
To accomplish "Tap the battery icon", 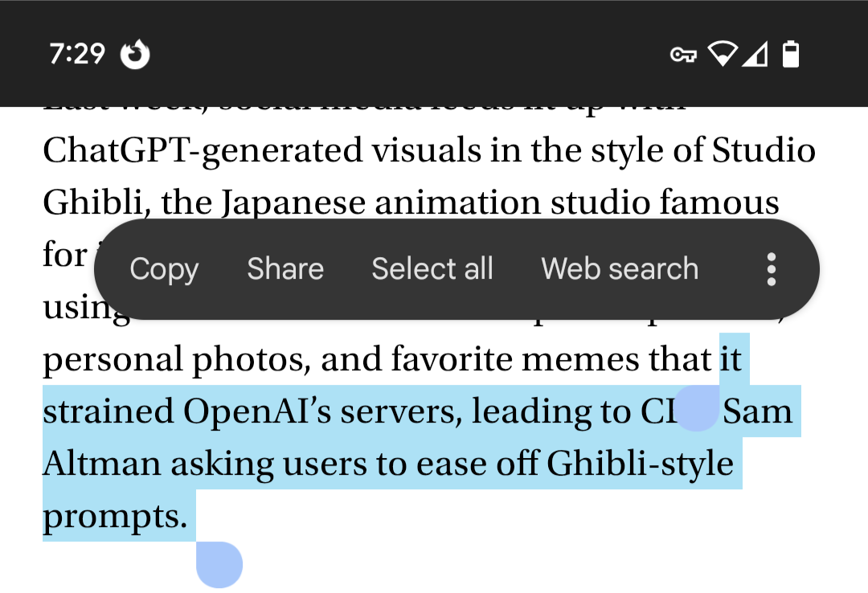I will 791,55.
